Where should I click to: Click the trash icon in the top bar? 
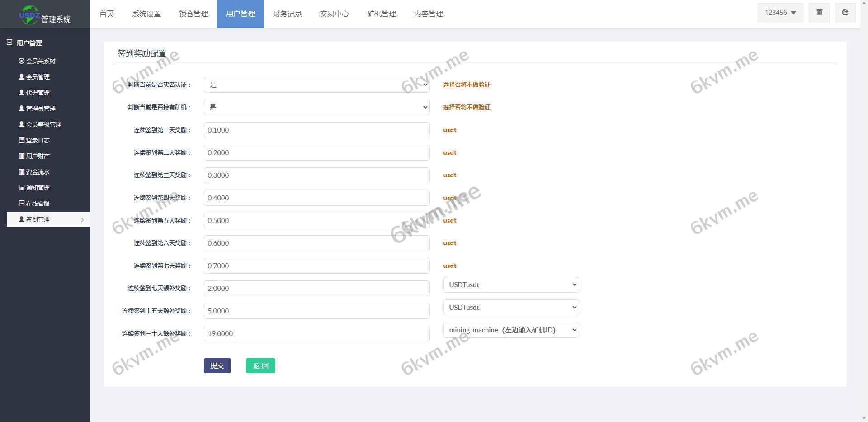(819, 12)
